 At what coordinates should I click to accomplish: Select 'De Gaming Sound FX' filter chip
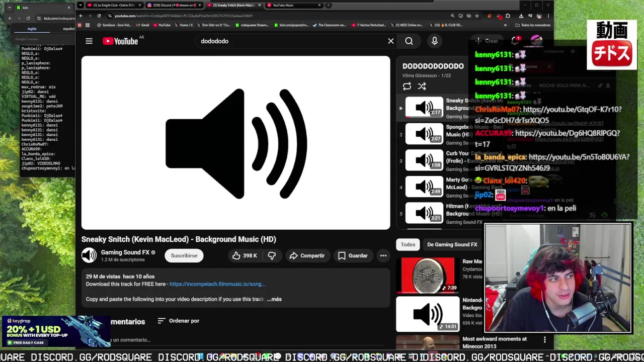click(x=452, y=244)
